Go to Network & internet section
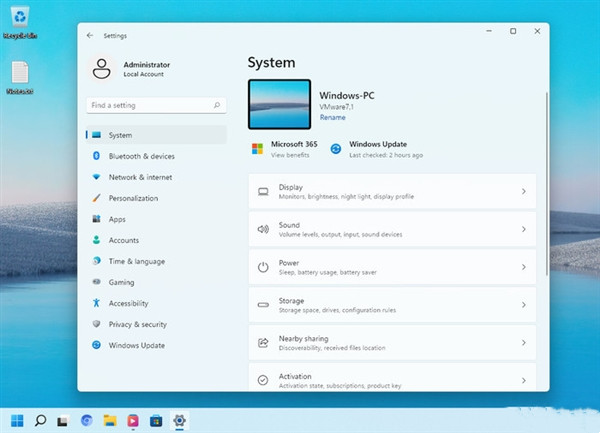This screenshot has width=600, height=433. click(x=140, y=177)
